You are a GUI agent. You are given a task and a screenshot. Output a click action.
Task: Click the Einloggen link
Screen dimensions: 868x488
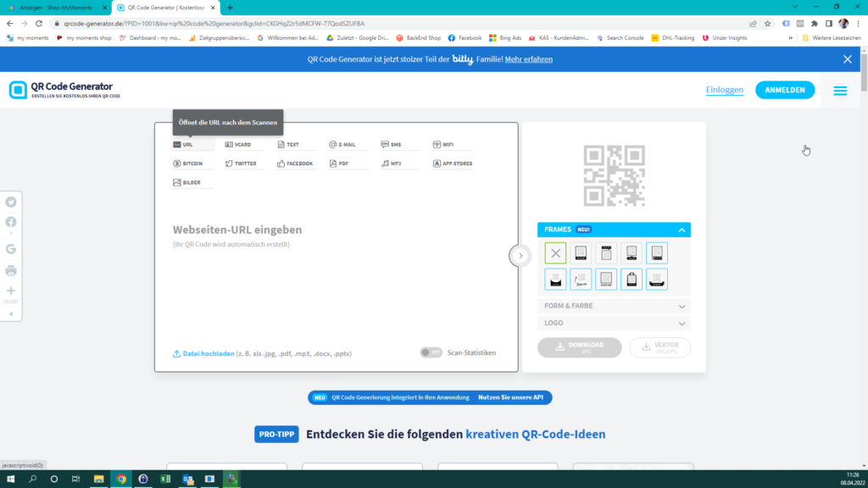click(724, 90)
